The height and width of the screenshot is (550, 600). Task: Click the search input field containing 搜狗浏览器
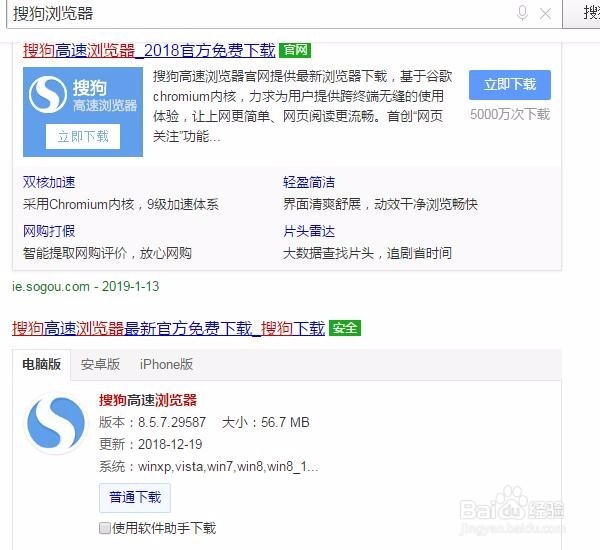point(284,14)
